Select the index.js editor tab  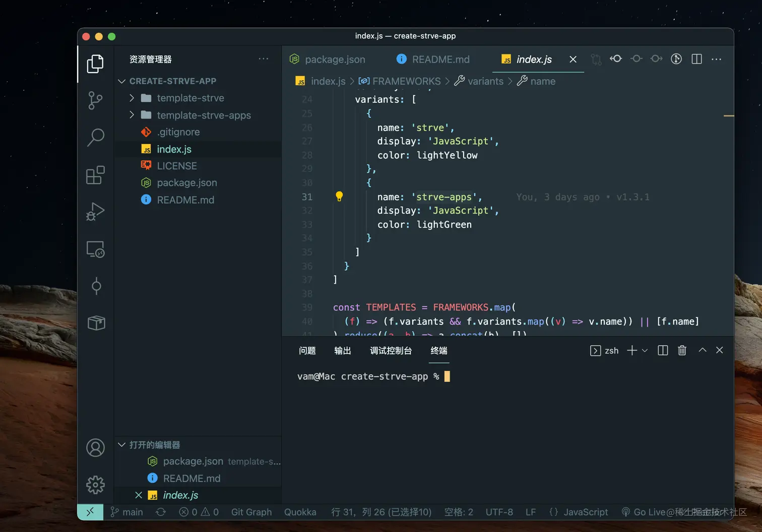[x=527, y=59]
